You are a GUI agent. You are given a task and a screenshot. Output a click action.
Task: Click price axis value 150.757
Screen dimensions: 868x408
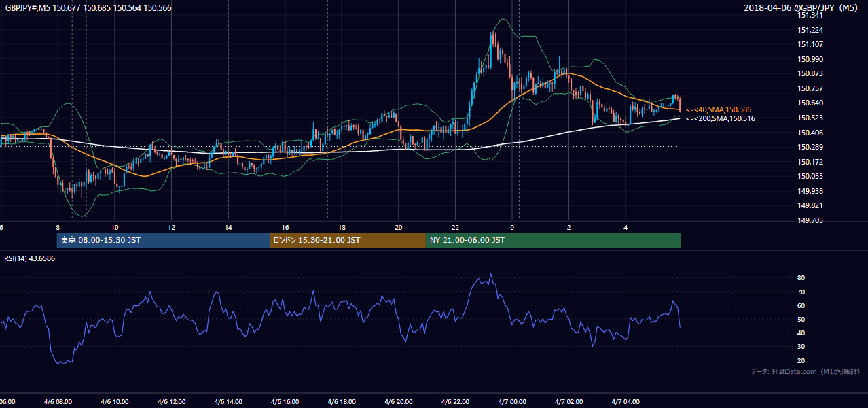pos(810,88)
